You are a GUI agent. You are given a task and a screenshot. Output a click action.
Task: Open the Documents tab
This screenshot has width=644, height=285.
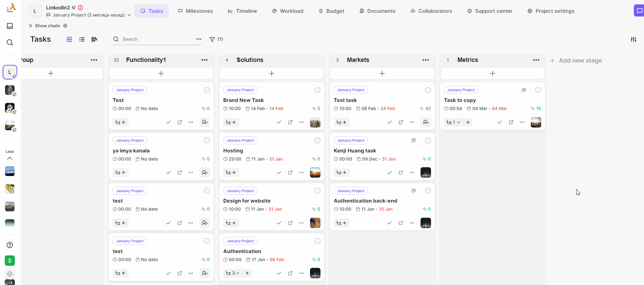click(377, 11)
